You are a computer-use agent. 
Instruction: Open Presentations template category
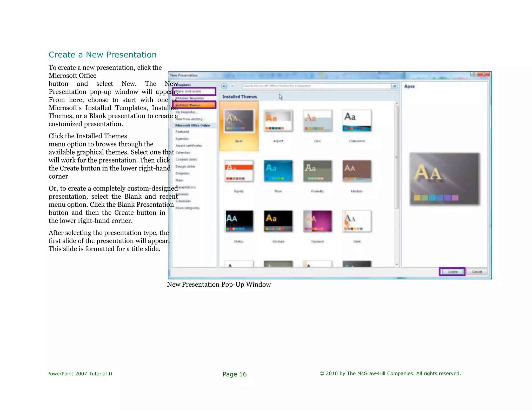(x=186, y=187)
